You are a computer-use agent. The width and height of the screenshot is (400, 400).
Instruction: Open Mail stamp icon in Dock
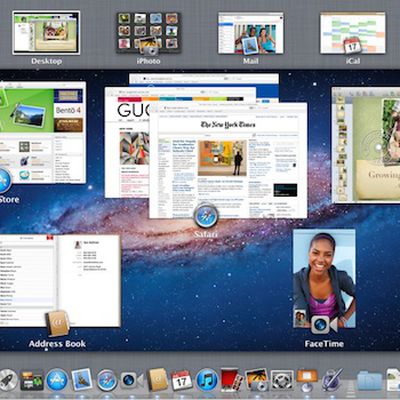[82, 379]
